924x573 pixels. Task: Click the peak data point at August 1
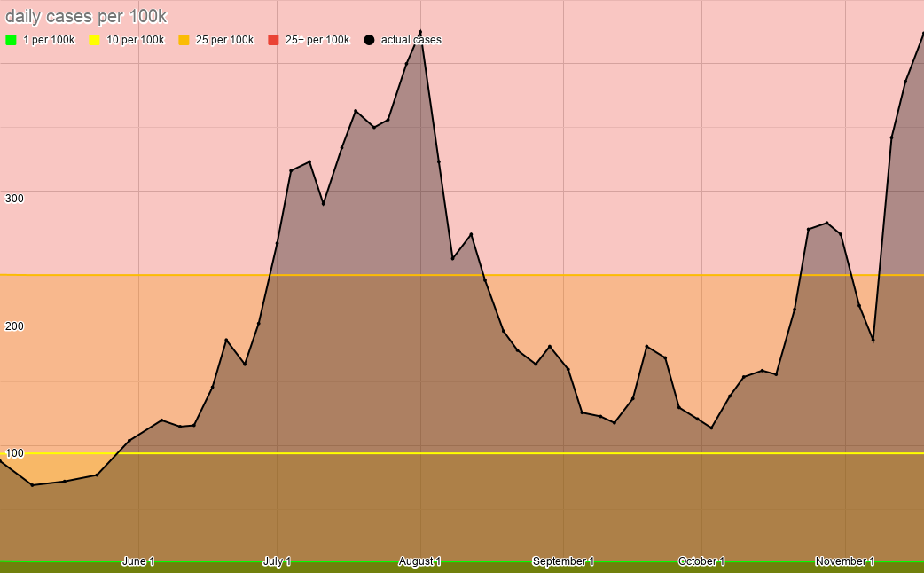pyautogui.click(x=420, y=32)
